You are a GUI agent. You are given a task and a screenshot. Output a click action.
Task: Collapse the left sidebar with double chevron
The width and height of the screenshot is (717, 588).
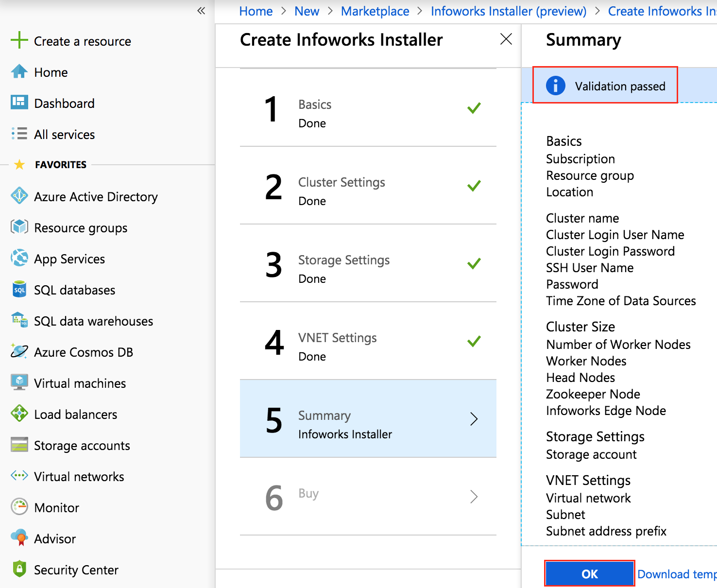[201, 11]
